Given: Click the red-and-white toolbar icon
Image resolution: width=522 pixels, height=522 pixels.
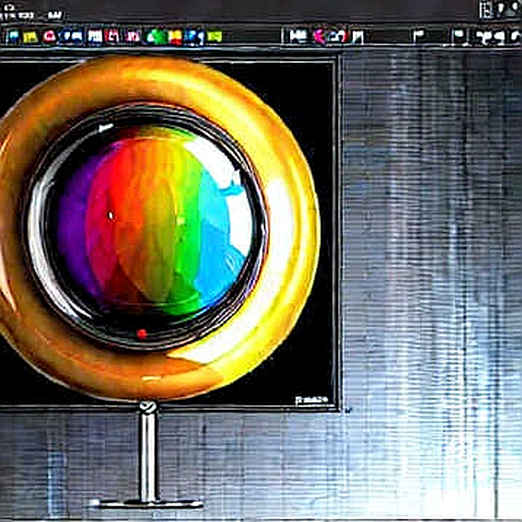Looking at the screenshot, I should coord(112,36).
